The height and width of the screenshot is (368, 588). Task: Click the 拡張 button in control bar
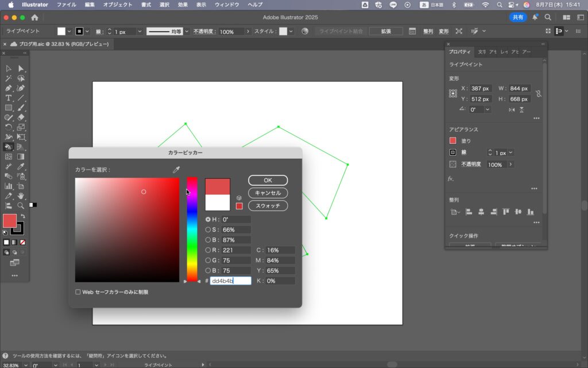point(386,32)
